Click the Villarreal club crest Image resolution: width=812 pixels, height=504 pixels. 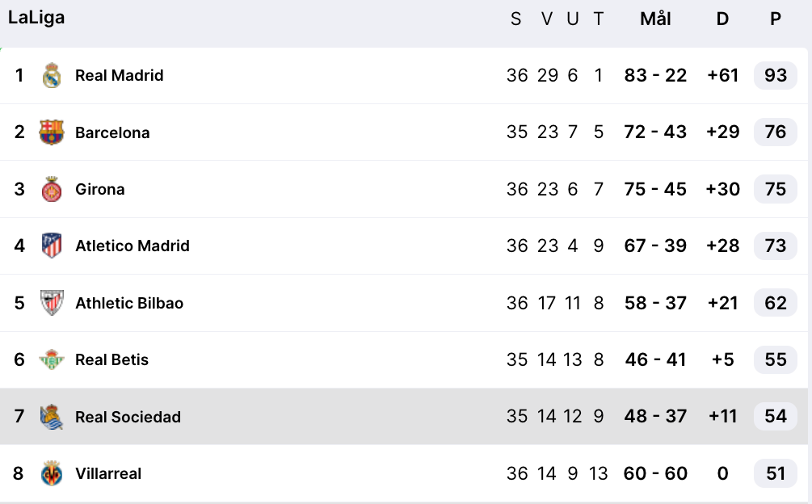[x=53, y=473]
